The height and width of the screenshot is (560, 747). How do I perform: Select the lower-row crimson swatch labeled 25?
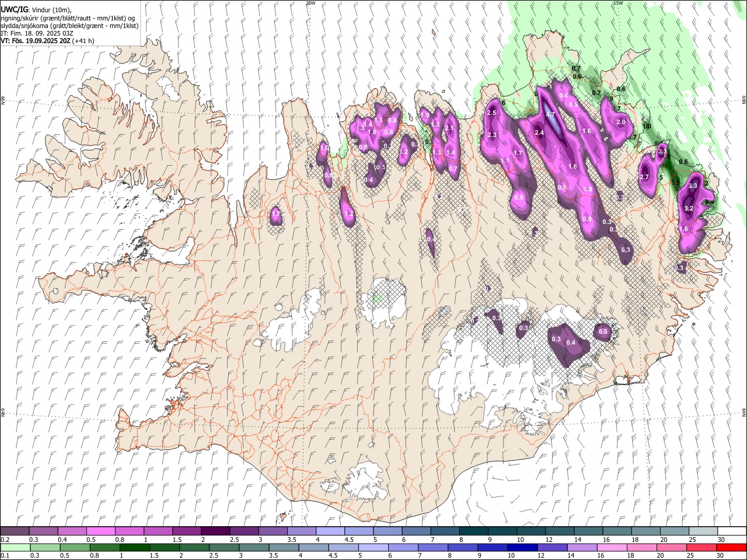(702, 547)
